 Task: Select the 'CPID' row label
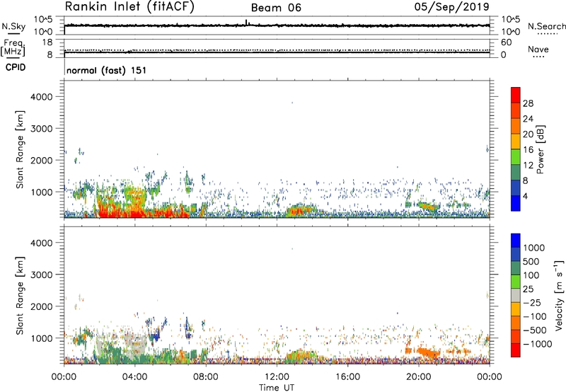click(16, 67)
